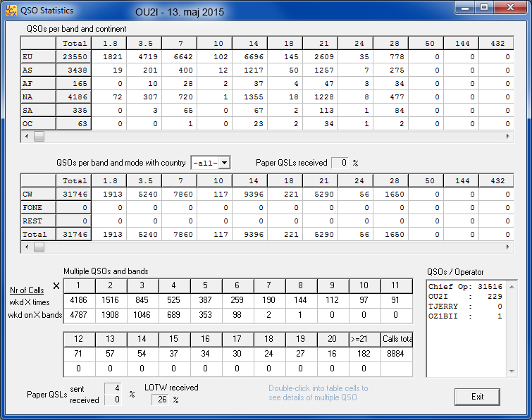Click right arrow of continent table scrollbar
The height and width of the screenshot is (420, 532).
pyautogui.click(x=507, y=137)
